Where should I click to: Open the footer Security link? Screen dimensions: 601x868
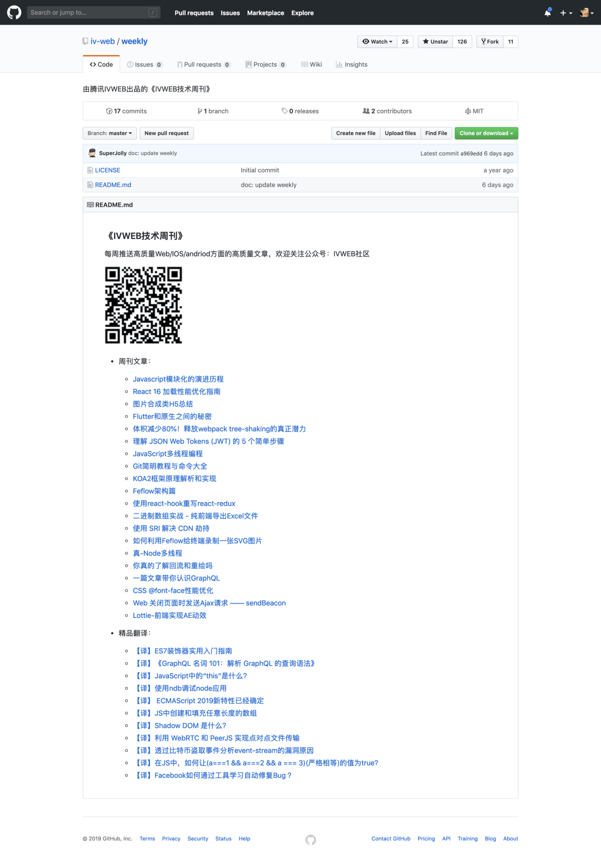[198, 839]
